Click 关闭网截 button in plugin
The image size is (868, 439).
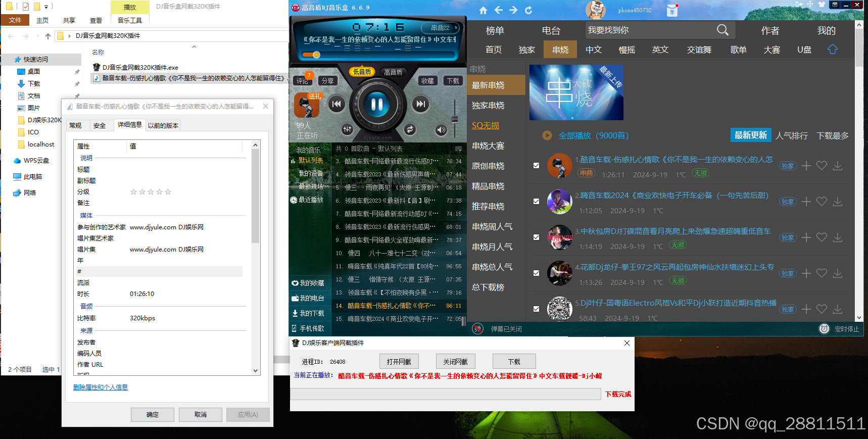click(456, 362)
